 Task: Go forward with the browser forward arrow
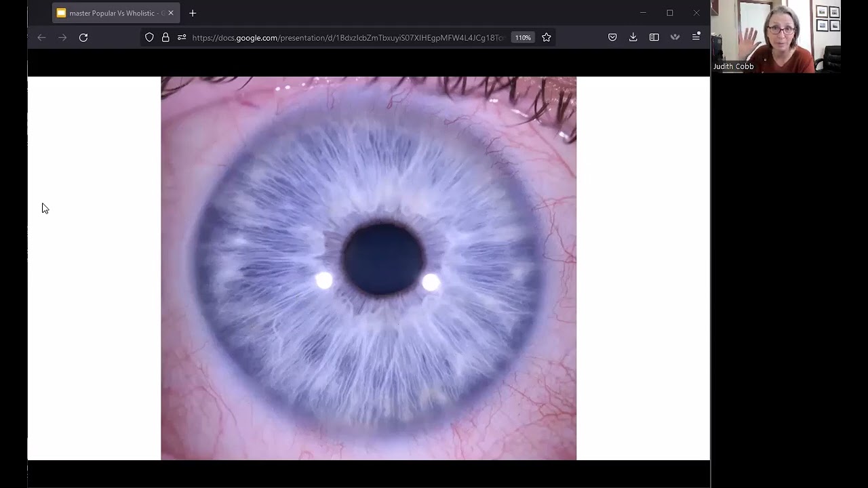(62, 38)
